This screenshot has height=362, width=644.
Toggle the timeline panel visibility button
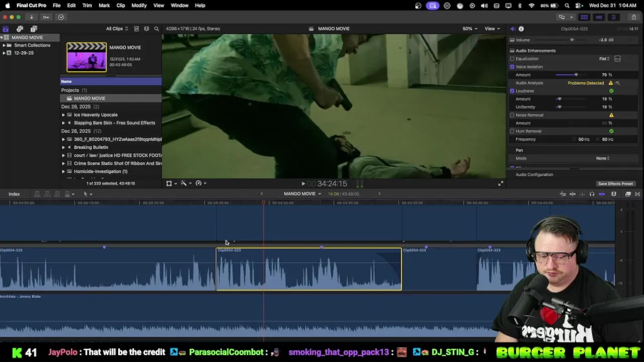click(599, 17)
